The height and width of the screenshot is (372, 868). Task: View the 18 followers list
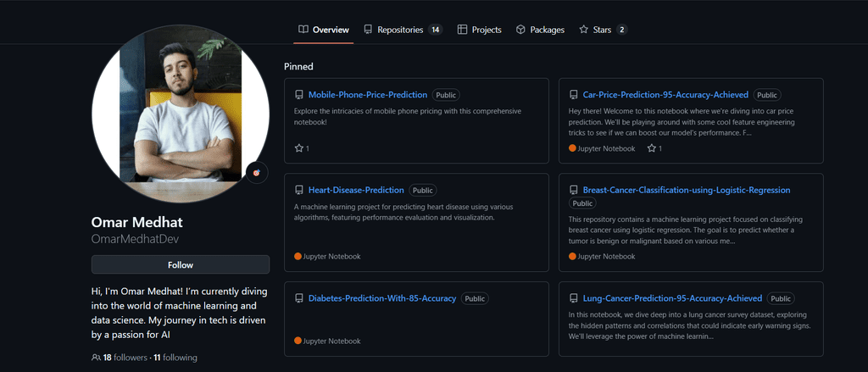click(125, 358)
